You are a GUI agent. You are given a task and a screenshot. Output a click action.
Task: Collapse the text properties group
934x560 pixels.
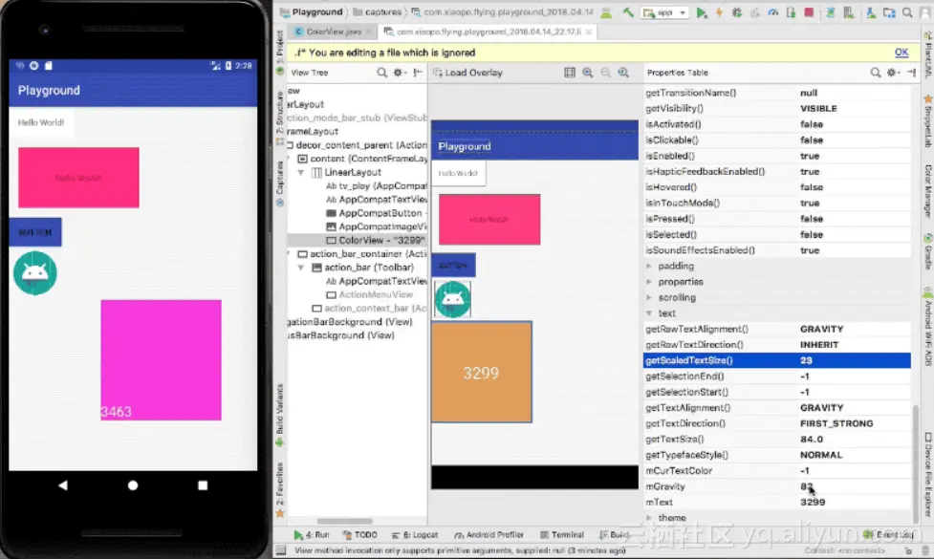[x=649, y=313]
